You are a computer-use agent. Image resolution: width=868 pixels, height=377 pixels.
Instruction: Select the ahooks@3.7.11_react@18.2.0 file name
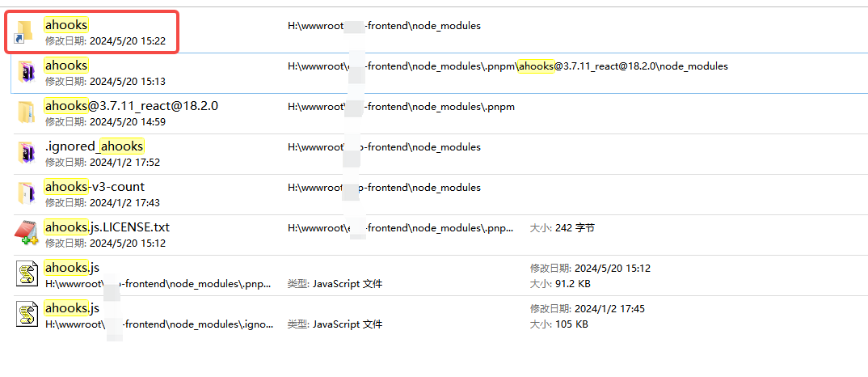tap(131, 105)
